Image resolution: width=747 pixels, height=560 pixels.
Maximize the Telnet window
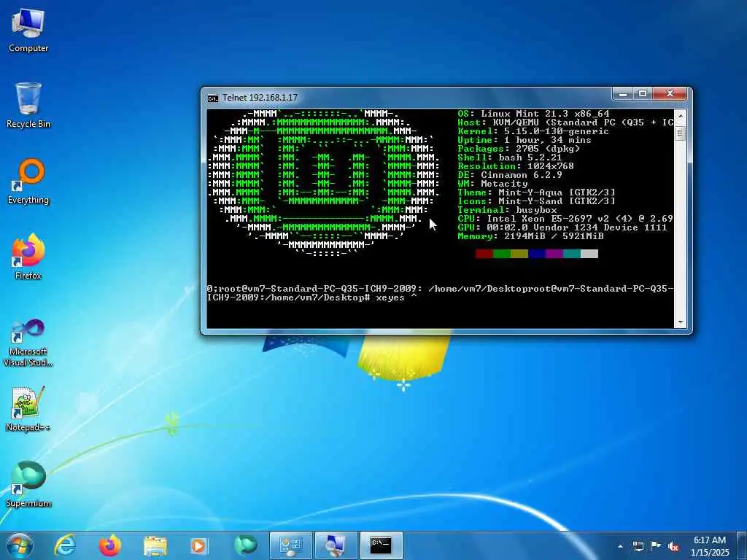pos(642,94)
